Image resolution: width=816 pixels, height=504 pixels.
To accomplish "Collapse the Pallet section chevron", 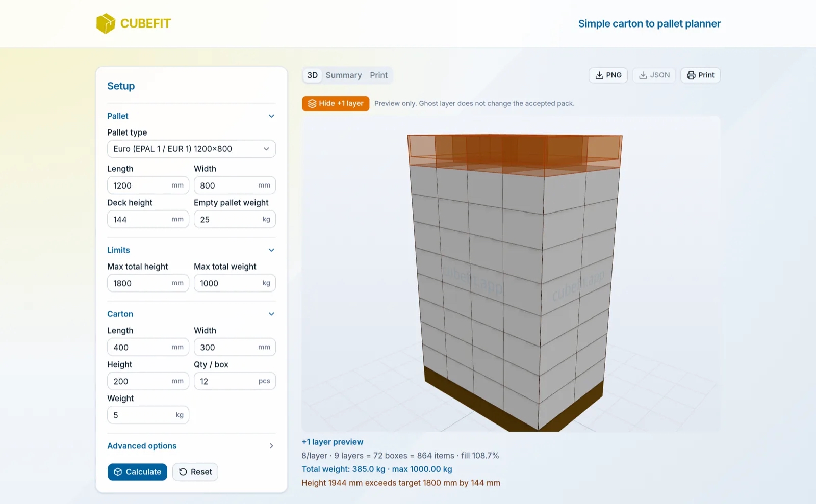I will pos(271,116).
